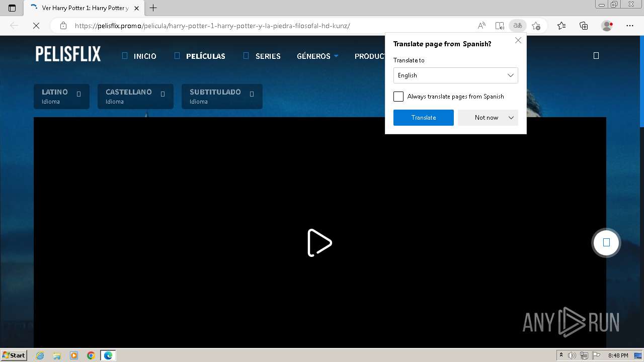Click the address bar URL

pos(212,26)
